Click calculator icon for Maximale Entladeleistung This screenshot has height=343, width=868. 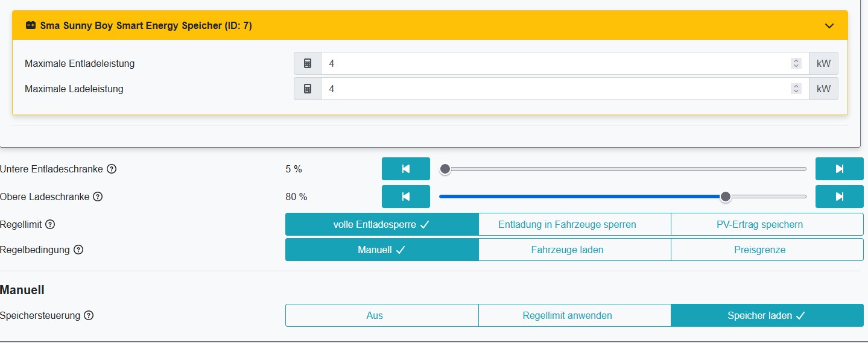click(308, 63)
